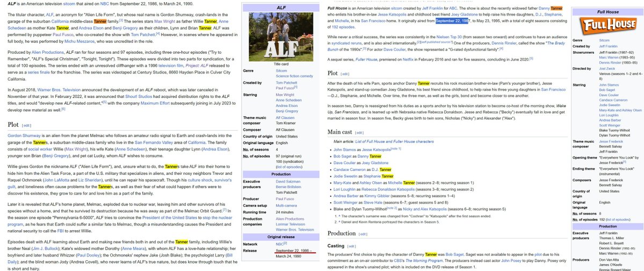Click the edit link beside ALF Plot heading
The image size is (644, 271).
[x=26, y=125]
